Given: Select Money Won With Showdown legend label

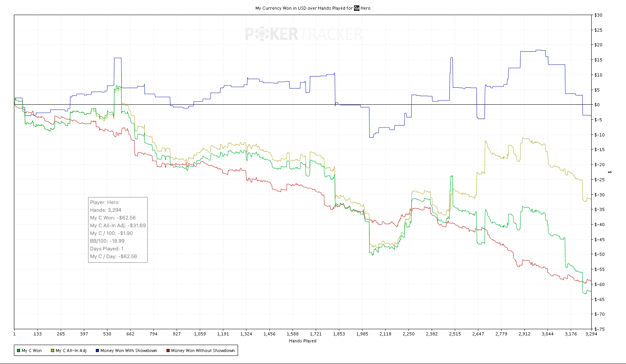Looking at the screenshot, I should 129,350.
